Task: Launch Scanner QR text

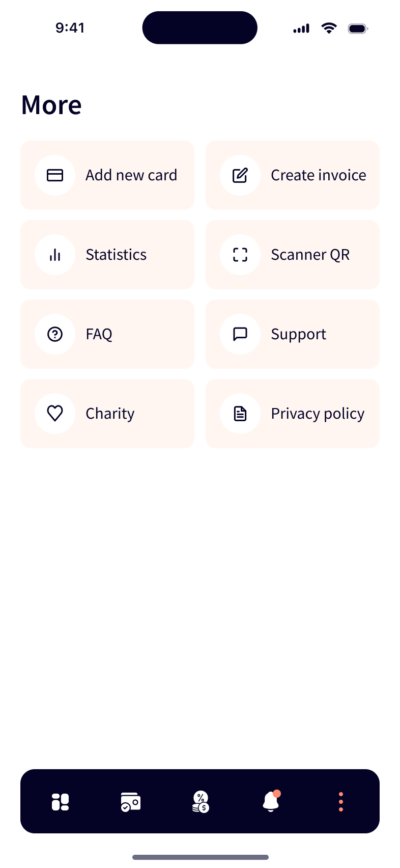Action: pos(310,255)
